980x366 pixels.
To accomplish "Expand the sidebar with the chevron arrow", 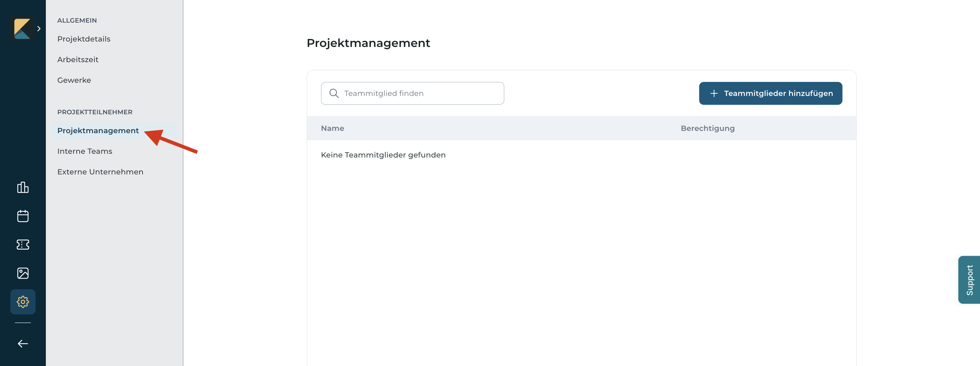I will click(39, 29).
